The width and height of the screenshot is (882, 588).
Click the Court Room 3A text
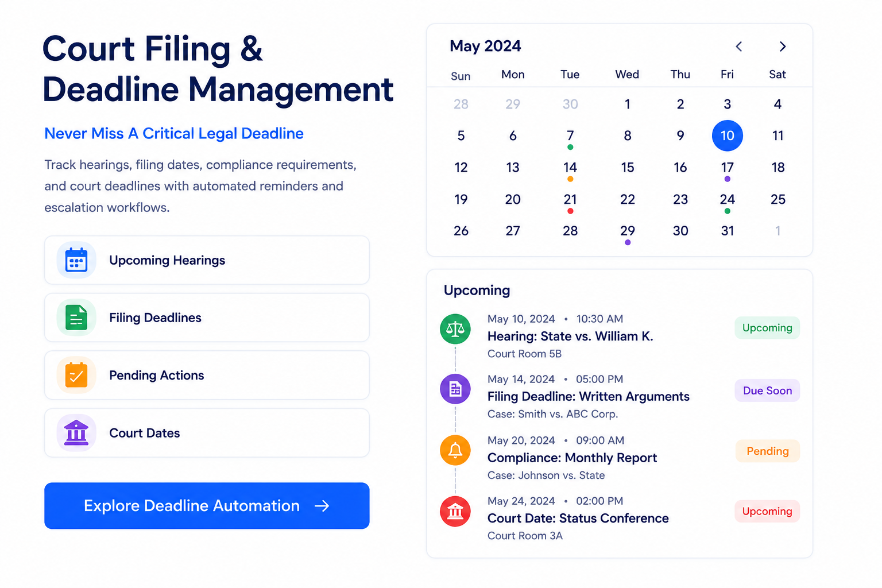coord(525,536)
